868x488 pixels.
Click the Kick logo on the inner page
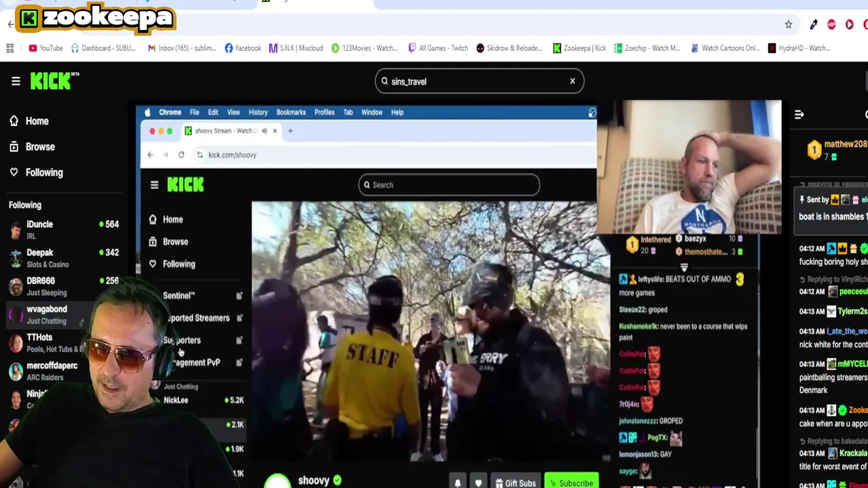(x=185, y=184)
